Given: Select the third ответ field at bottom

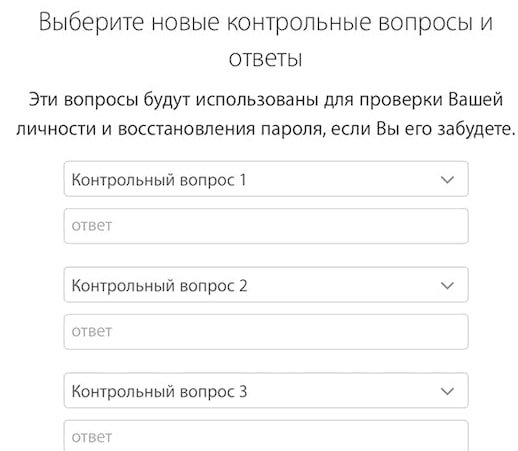Looking at the screenshot, I should click(x=266, y=436).
